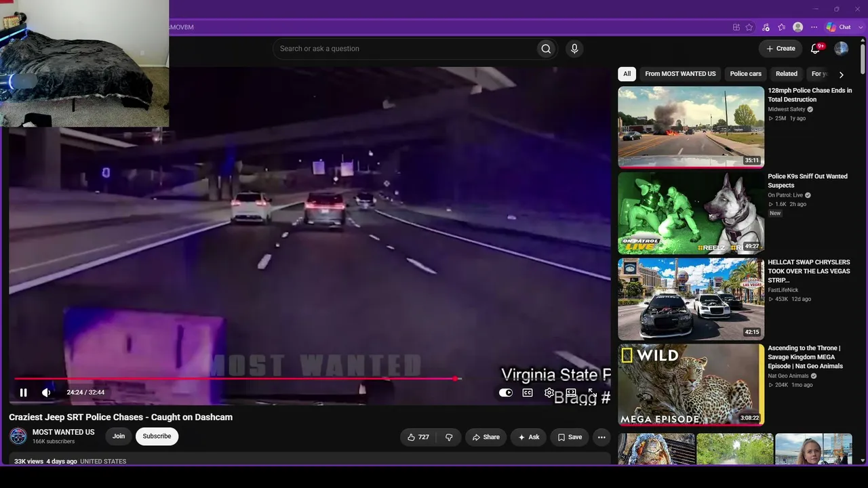Open the 'Savage Kingdom MEGA Episode' thumbnail
This screenshot has width=868, height=488.
pyautogui.click(x=691, y=385)
